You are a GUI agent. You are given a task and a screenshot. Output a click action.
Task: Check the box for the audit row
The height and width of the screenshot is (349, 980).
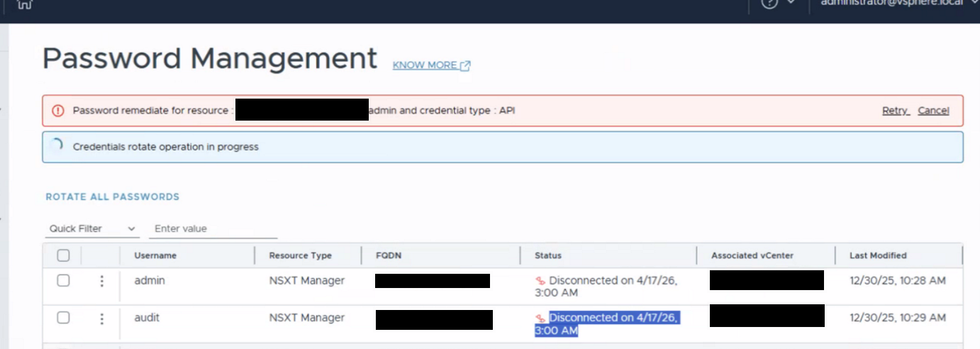(63, 318)
